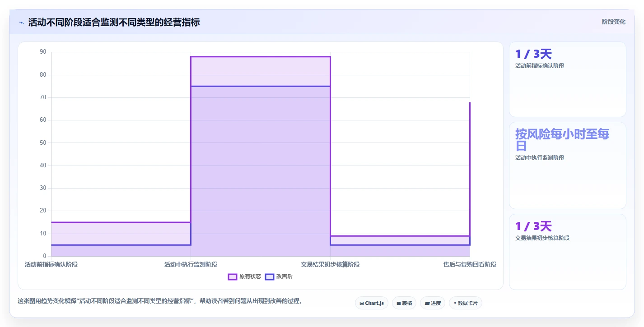Open the 活动前指标确认阶段 data card
Image resolution: width=644 pixels, height=327 pixels.
568,79
